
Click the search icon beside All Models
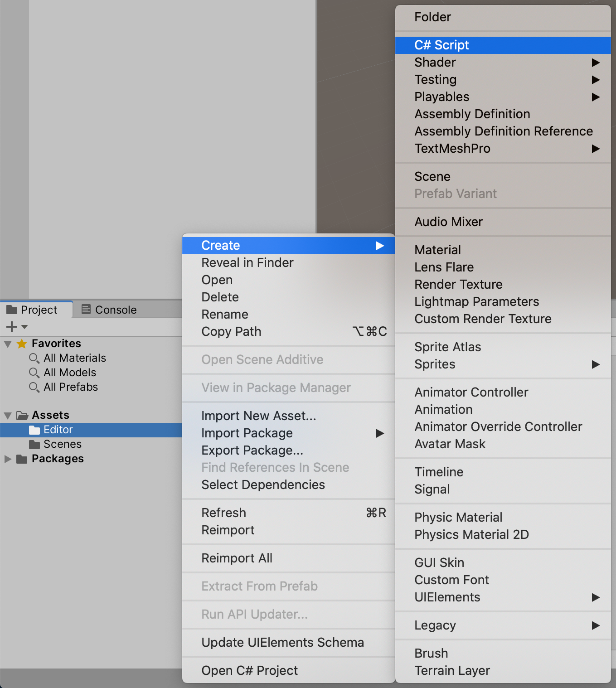(34, 373)
